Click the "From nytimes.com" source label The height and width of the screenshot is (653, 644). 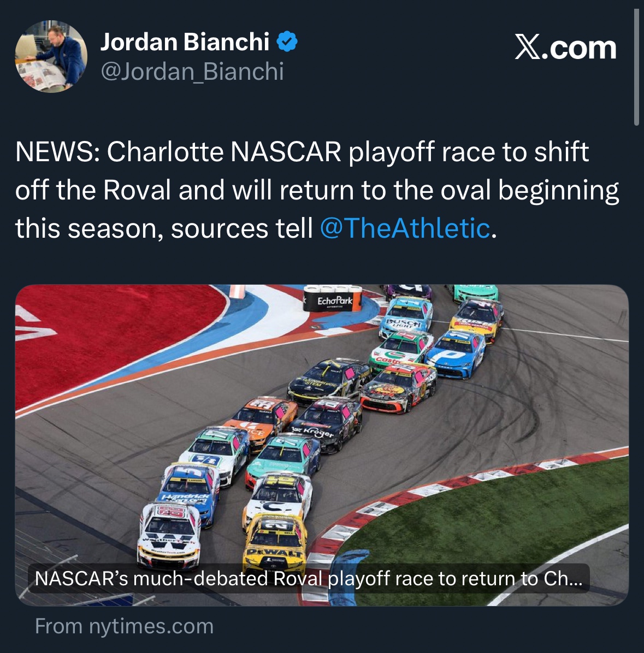click(124, 626)
